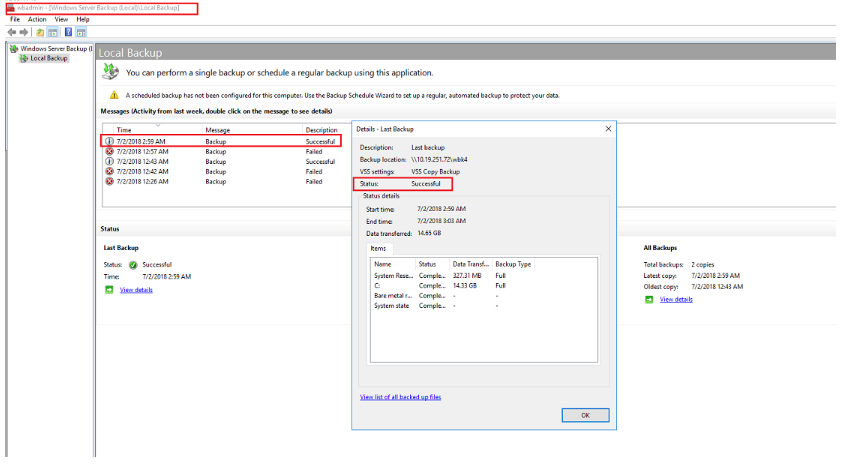
Task: Click the VSS Copy Backup value
Action: pos(435,172)
